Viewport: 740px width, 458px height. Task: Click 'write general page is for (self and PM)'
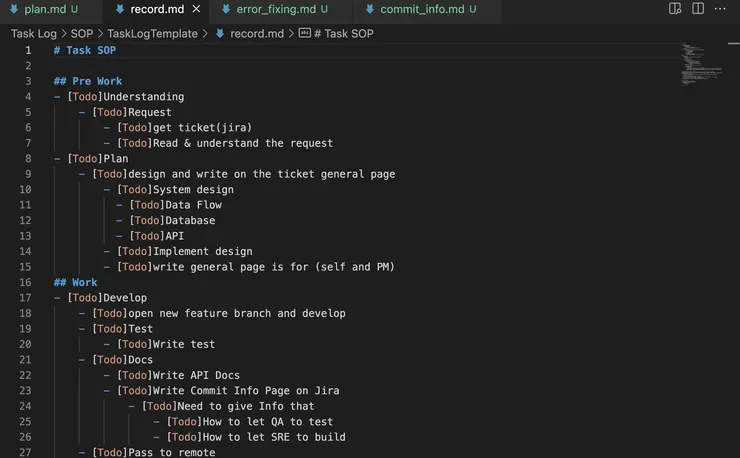(x=274, y=267)
